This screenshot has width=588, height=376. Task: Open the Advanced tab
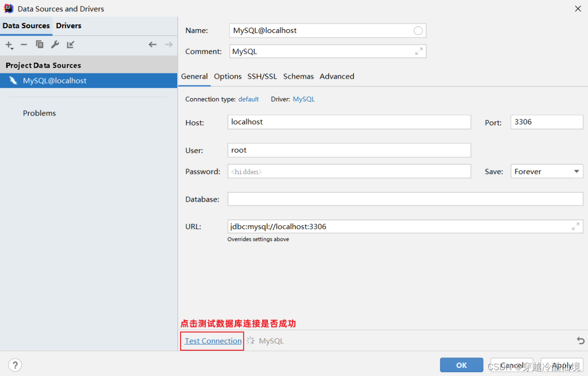(337, 76)
